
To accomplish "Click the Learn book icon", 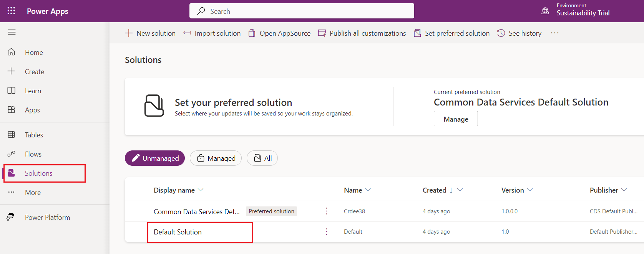I will click(x=12, y=90).
